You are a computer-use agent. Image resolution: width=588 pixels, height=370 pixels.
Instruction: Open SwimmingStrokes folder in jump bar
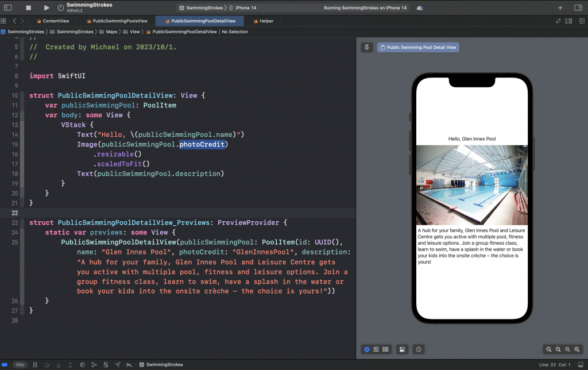click(72, 32)
